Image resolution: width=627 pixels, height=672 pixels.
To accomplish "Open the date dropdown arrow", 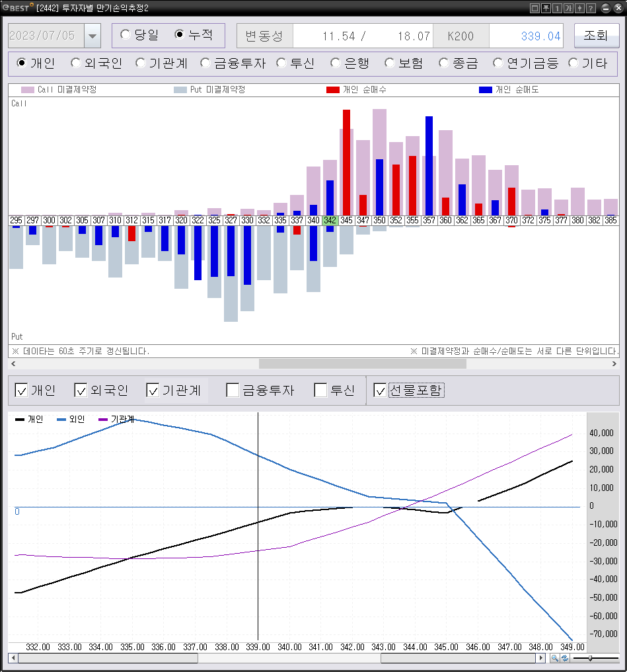I will [x=92, y=36].
